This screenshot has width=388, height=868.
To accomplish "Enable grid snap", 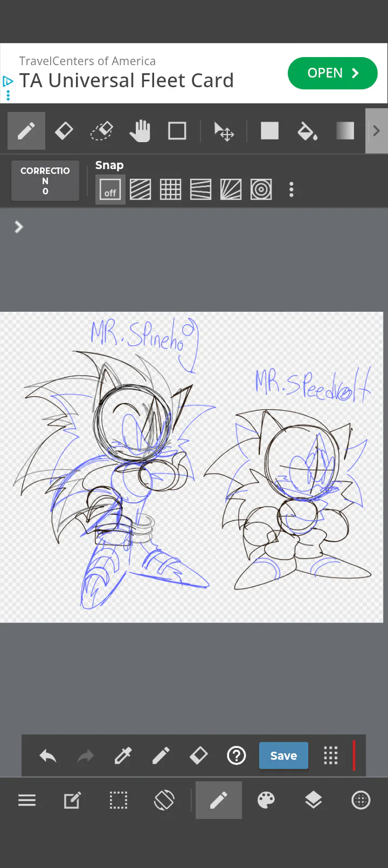I will [171, 190].
